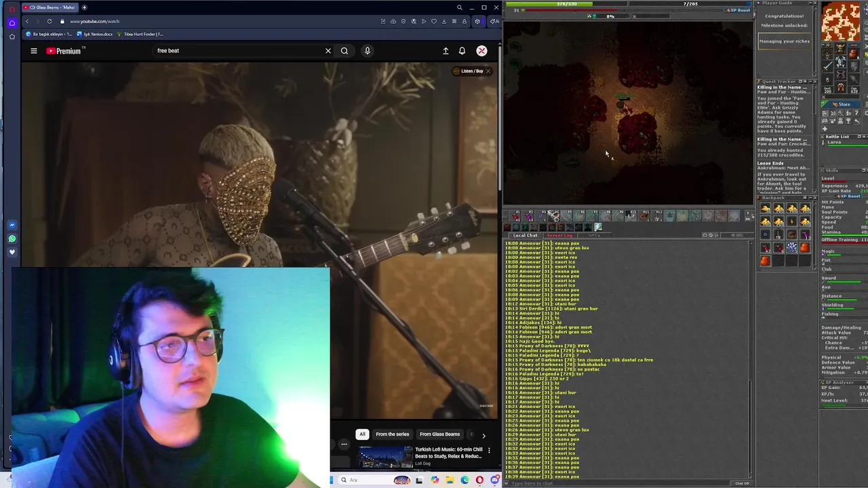
Task: Open 'Işık Yarıksu.docx' bookmark
Action: (x=95, y=34)
